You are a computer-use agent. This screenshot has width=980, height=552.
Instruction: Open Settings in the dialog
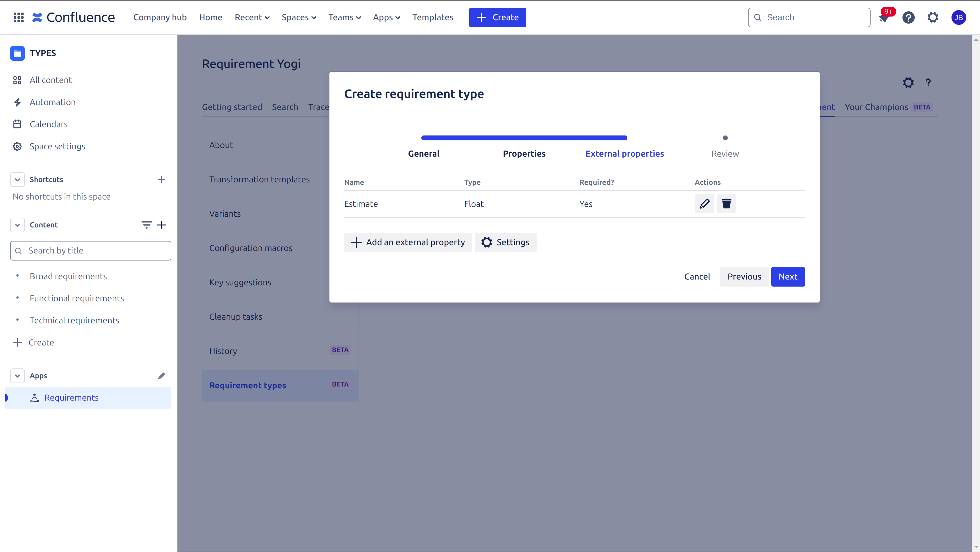505,242
